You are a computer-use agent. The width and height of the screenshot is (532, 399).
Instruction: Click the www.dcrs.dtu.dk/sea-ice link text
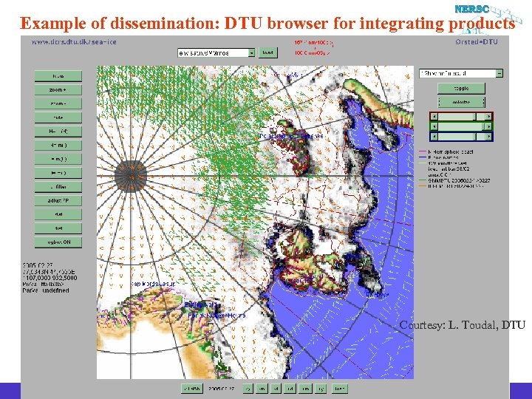74,42
